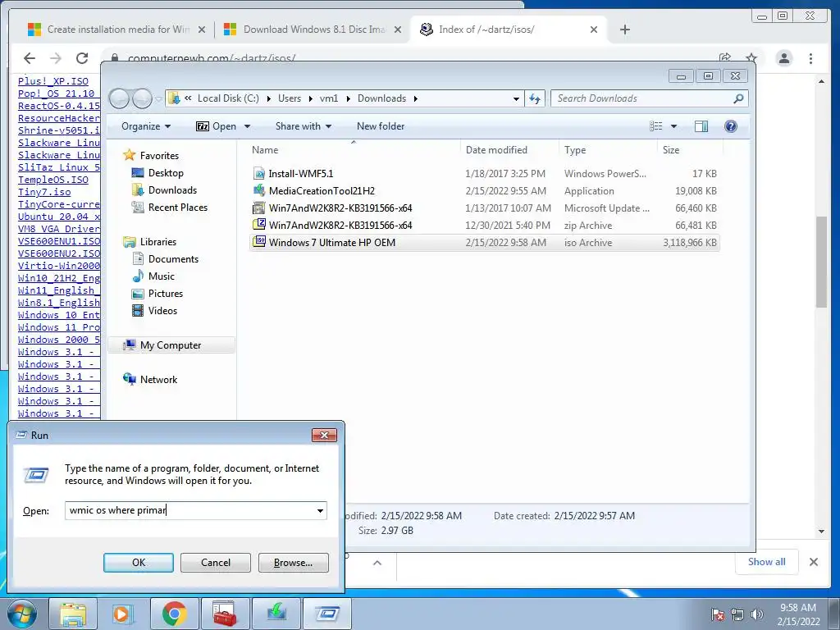Open the Organize dropdown menu
The height and width of the screenshot is (630, 840).
[146, 126]
